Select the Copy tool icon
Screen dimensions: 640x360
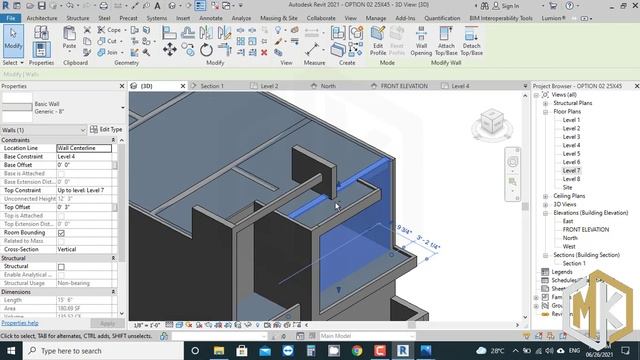[188, 50]
